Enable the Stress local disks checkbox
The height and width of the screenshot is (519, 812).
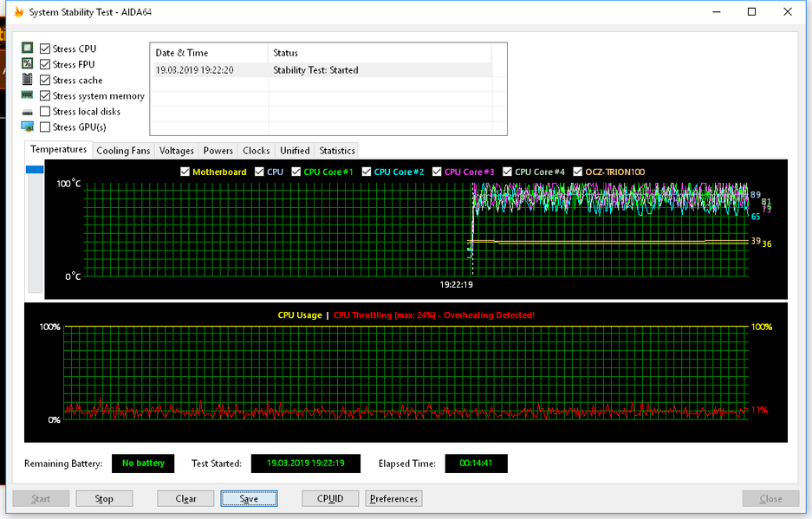45,112
